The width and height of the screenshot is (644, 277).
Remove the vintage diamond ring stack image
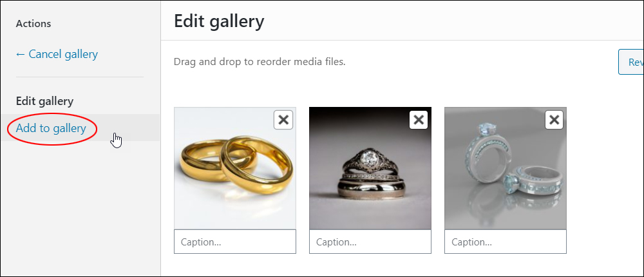tap(419, 120)
